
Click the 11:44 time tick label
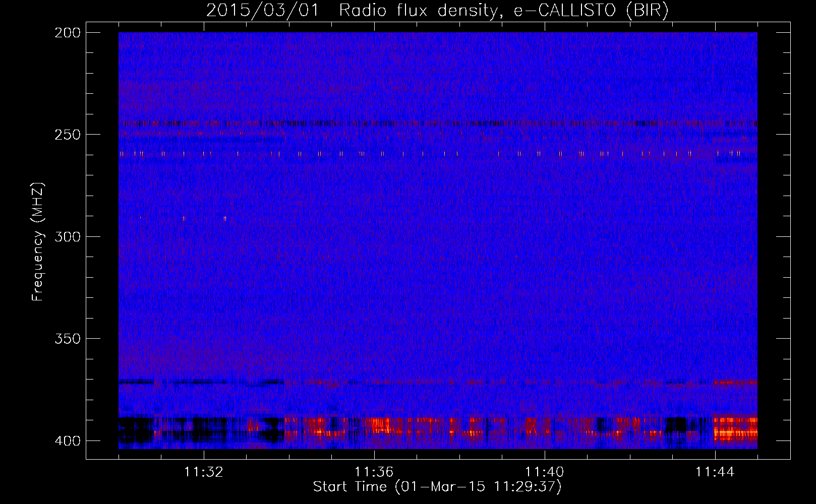click(715, 472)
